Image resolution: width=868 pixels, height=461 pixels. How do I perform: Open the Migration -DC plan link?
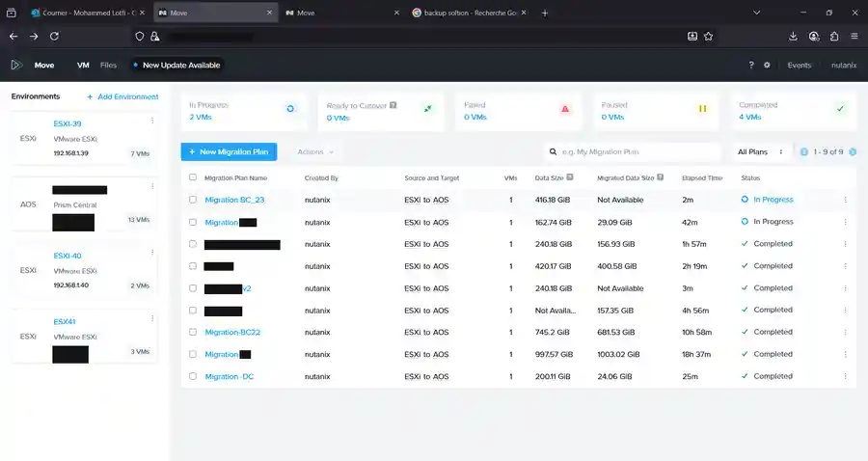click(230, 376)
